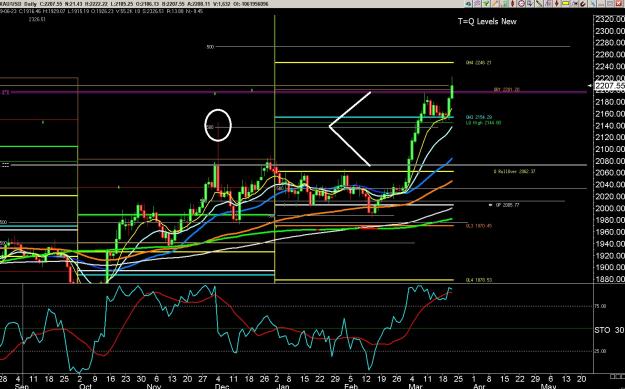This screenshot has height=389, width=625.
Task: Click the black magnet-shaped toolbar icon
Action: tap(583, 4)
